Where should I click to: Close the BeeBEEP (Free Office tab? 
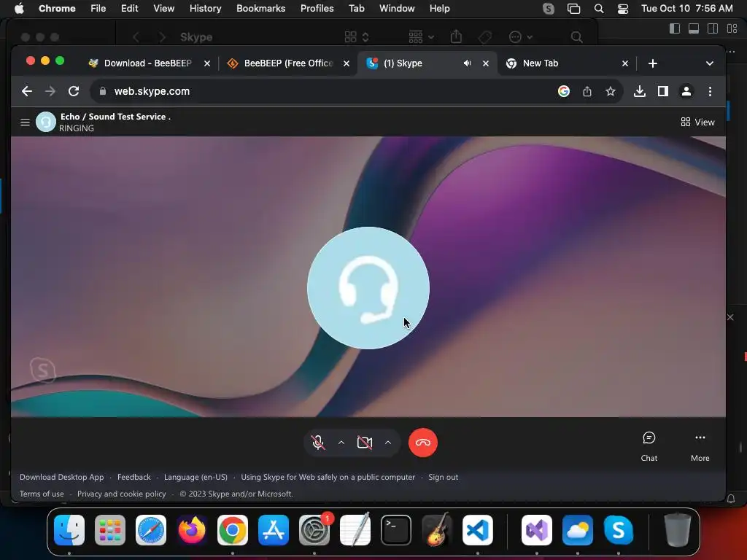point(347,63)
